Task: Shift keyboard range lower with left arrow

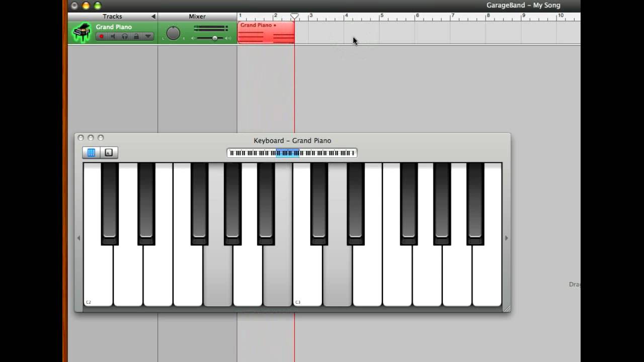Action: pyautogui.click(x=78, y=238)
